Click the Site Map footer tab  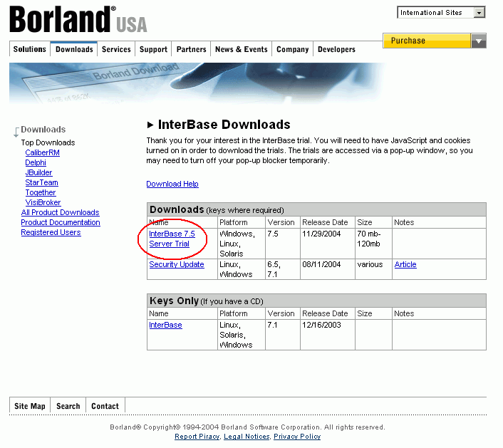click(30, 406)
